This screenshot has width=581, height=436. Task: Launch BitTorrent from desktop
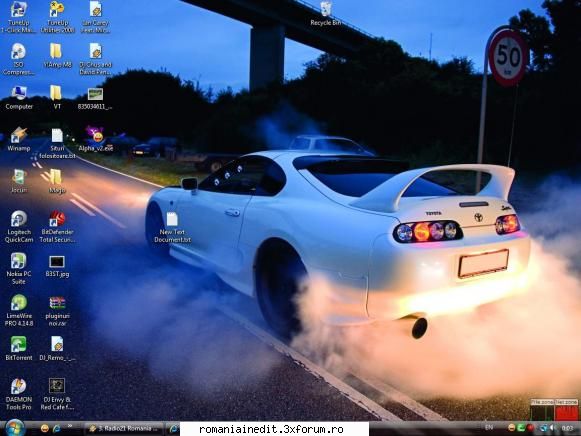pos(19,349)
